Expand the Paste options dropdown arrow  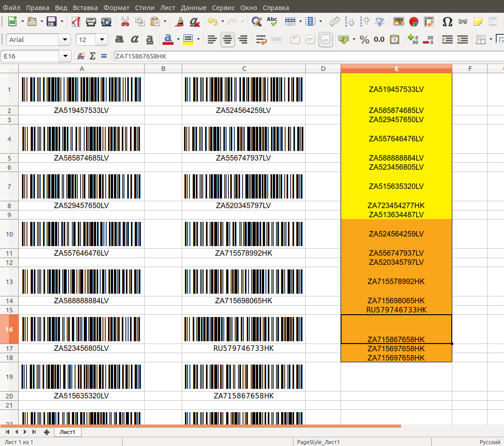click(x=165, y=21)
